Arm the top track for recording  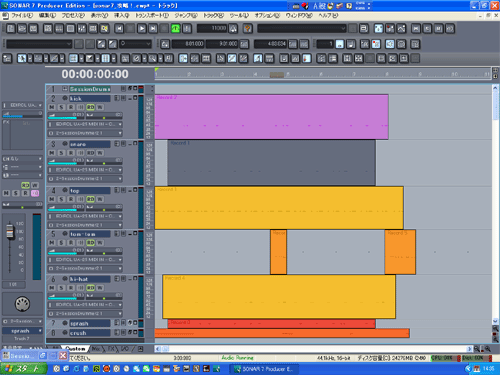[71, 199]
